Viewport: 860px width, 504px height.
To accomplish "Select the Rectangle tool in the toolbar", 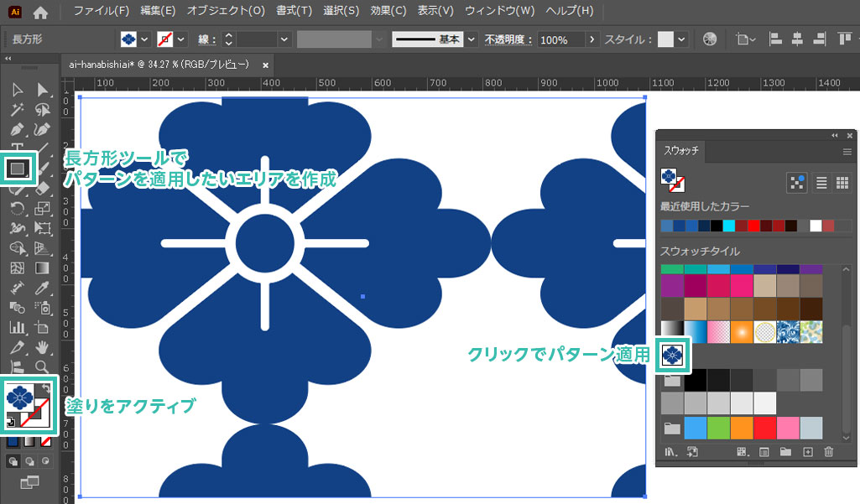I will [18, 169].
